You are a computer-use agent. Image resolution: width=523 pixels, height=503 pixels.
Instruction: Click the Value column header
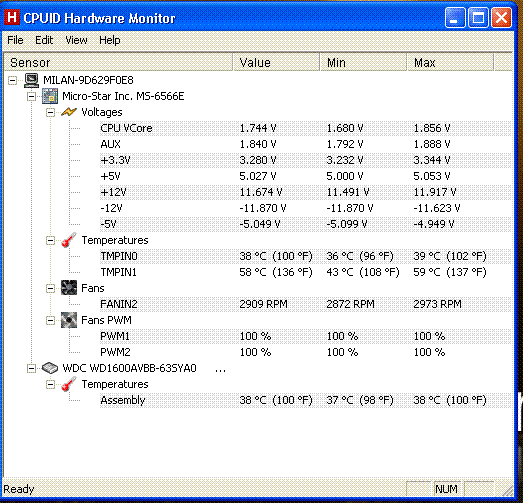click(276, 62)
